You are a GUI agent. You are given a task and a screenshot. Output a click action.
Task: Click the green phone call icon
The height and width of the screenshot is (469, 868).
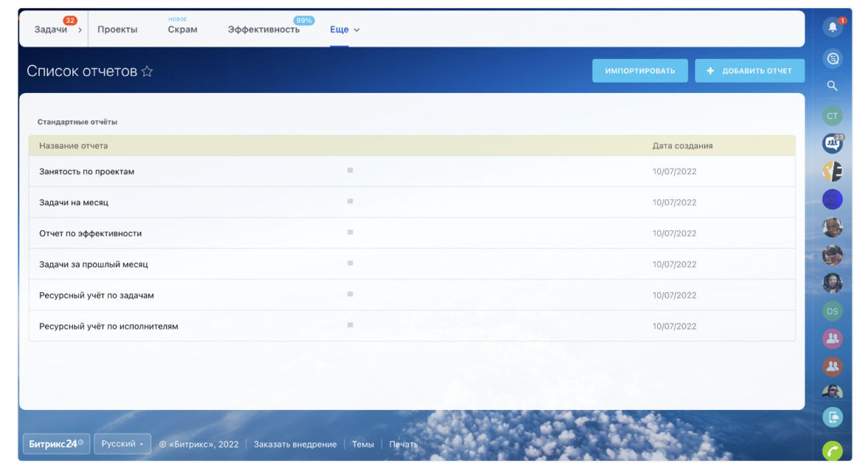832,450
